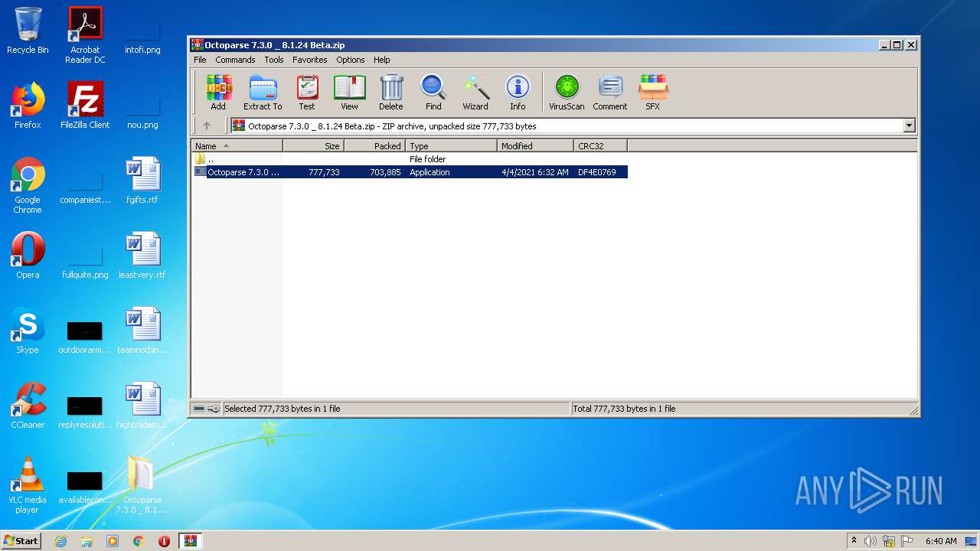The height and width of the screenshot is (551, 980).
Task: Click WinRAR taskbar button
Action: tap(190, 541)
